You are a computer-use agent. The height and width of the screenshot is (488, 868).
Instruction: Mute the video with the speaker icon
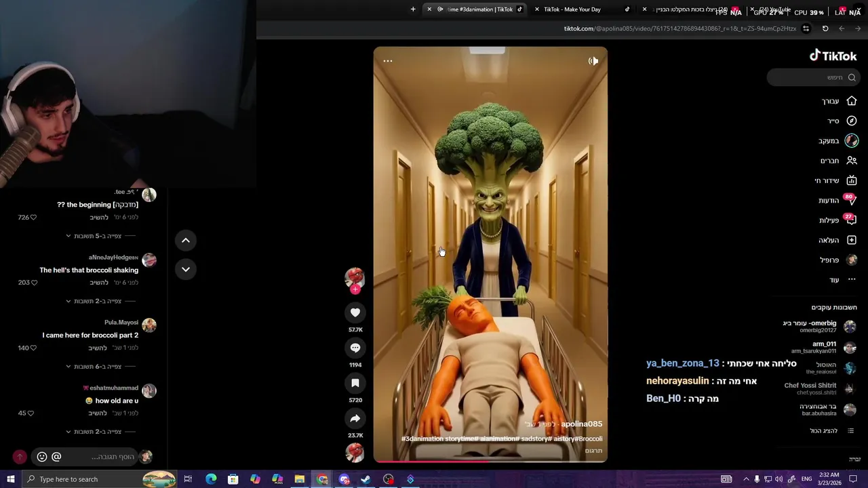[593, 61]
